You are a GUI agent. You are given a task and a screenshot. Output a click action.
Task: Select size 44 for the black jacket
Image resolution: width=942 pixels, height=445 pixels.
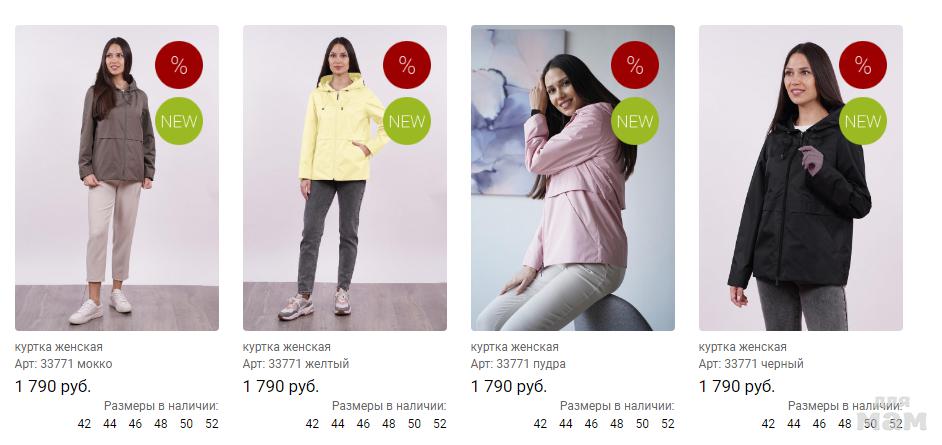point(794,423)
